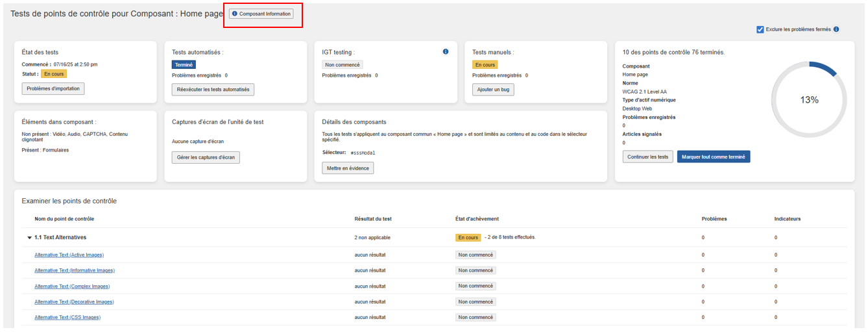Click Gérer les captures d'écran
868x332 pixels.
206,157
